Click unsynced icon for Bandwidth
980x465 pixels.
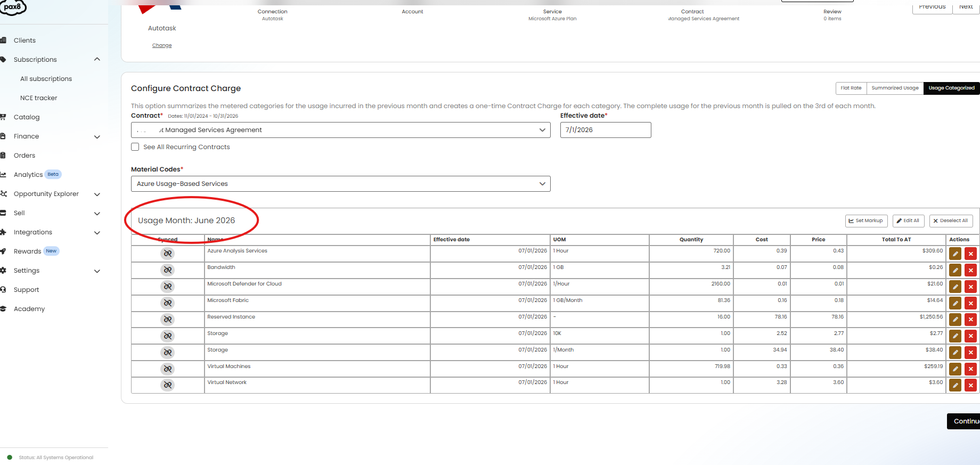(x=168, y=270)
